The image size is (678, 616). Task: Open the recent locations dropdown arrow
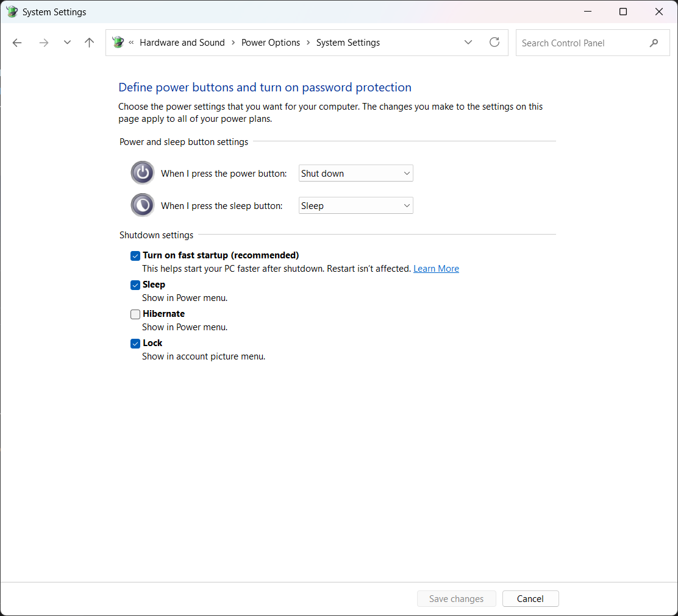click(67, 43)
